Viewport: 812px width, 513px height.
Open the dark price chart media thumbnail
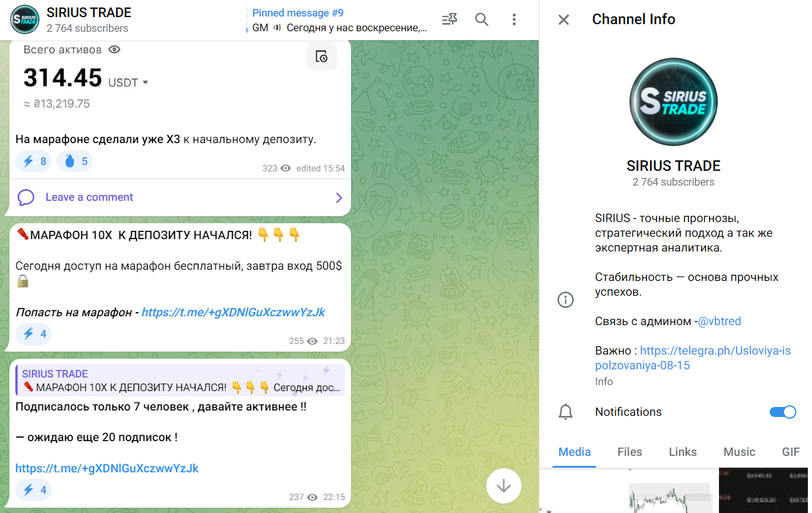[x=763, y=490]
